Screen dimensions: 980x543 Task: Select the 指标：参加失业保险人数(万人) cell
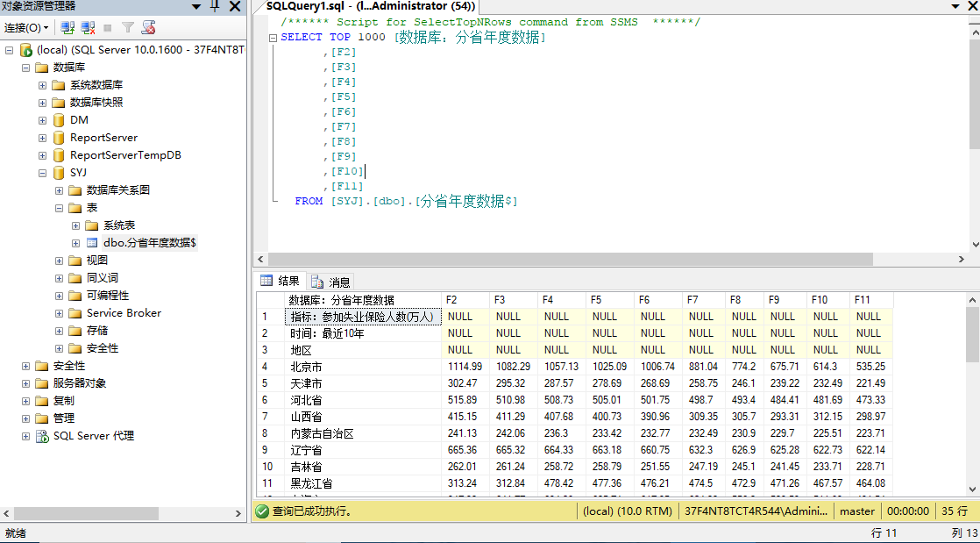coord(363,318)
